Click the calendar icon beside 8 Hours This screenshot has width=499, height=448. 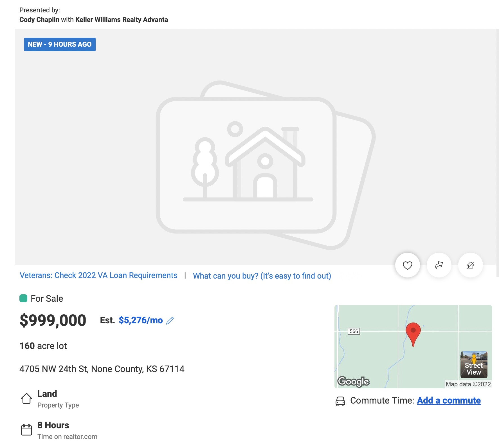click(26, 430)
